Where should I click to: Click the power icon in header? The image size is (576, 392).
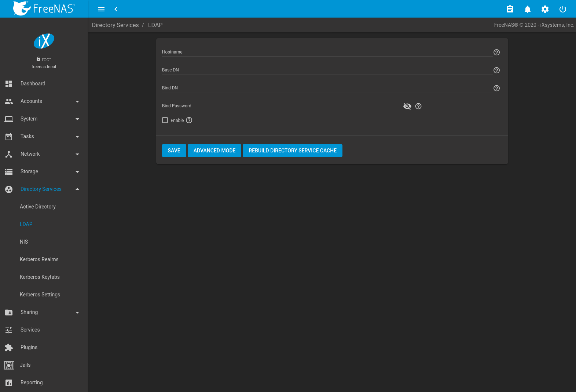point(562,9)
